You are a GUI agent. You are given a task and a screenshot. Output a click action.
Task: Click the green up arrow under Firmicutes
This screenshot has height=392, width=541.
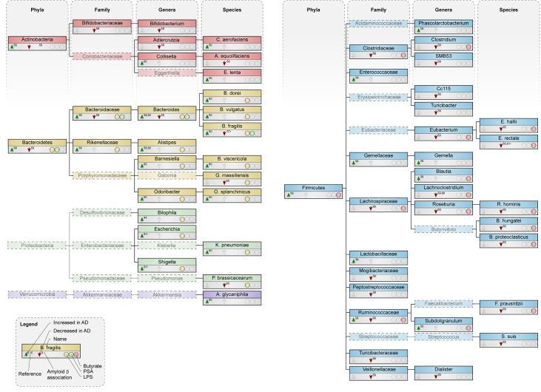click(x=288, y=197)
